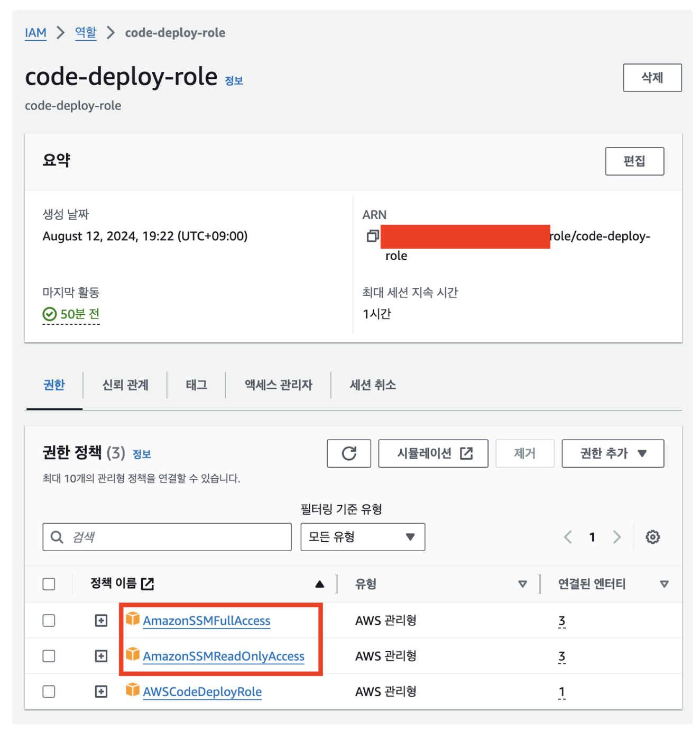Open the AWSCodeDeployRole policy link
Viewport: 700px width, 729px height.
[x=202, y=691]
